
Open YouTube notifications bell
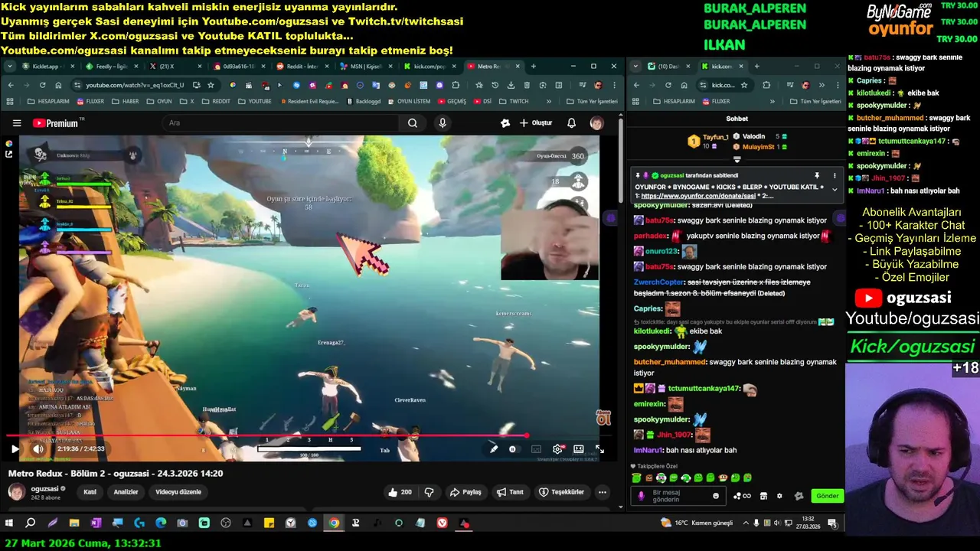point(571,123)
